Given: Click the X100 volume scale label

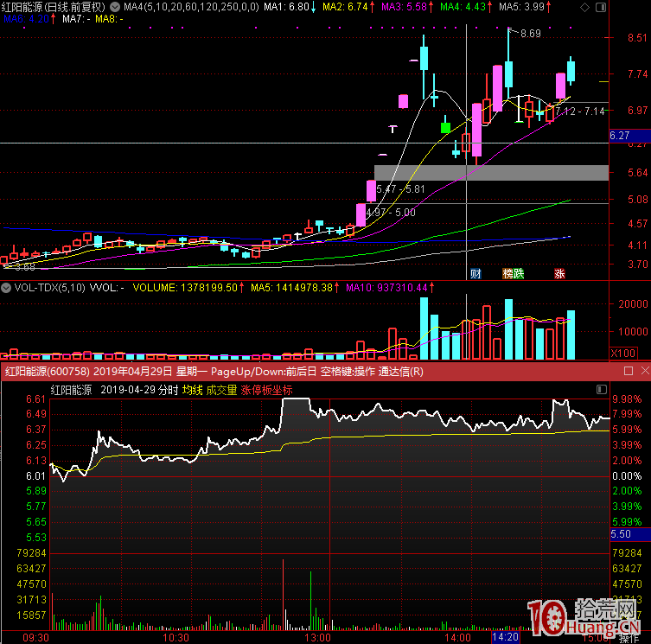Looking at the screenshot, I should tap(623, 354).
